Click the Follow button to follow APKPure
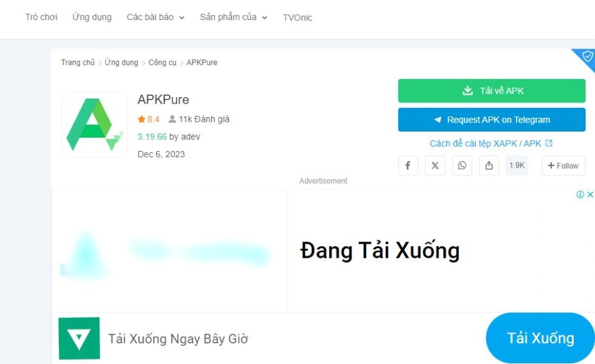 click(x=563, y=165)
